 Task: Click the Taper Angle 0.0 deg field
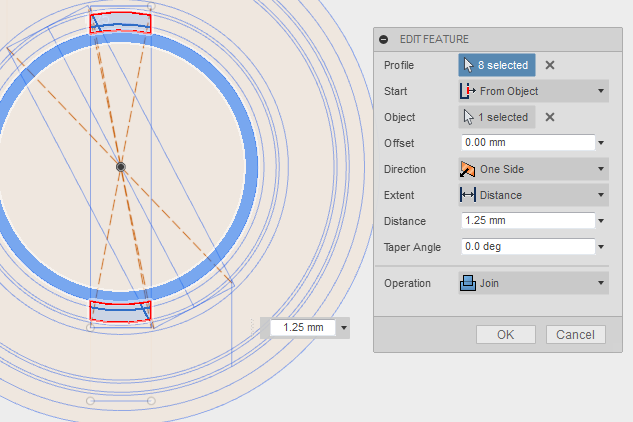(528, 246)
